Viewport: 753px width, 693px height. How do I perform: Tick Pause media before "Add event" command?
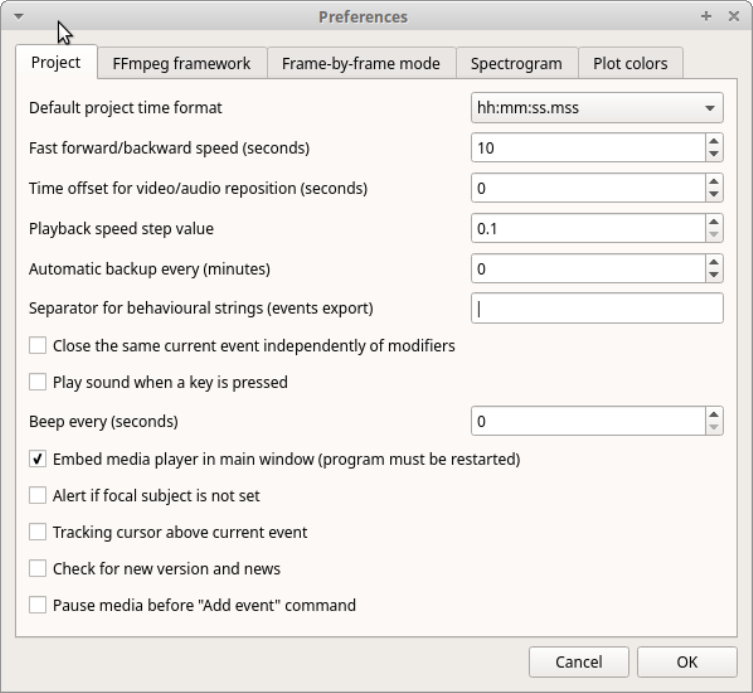click(38, 605)
